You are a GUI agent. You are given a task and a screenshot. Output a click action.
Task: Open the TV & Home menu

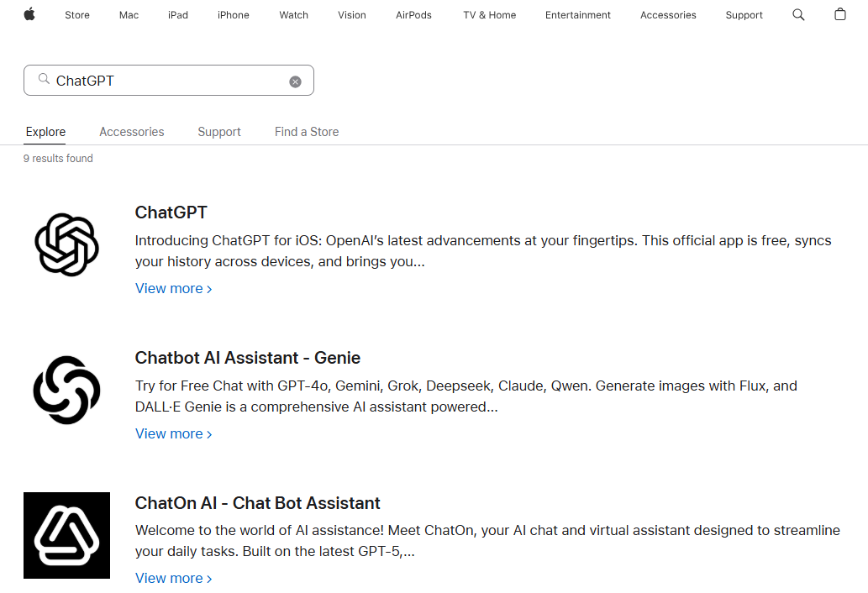point(489,15)
